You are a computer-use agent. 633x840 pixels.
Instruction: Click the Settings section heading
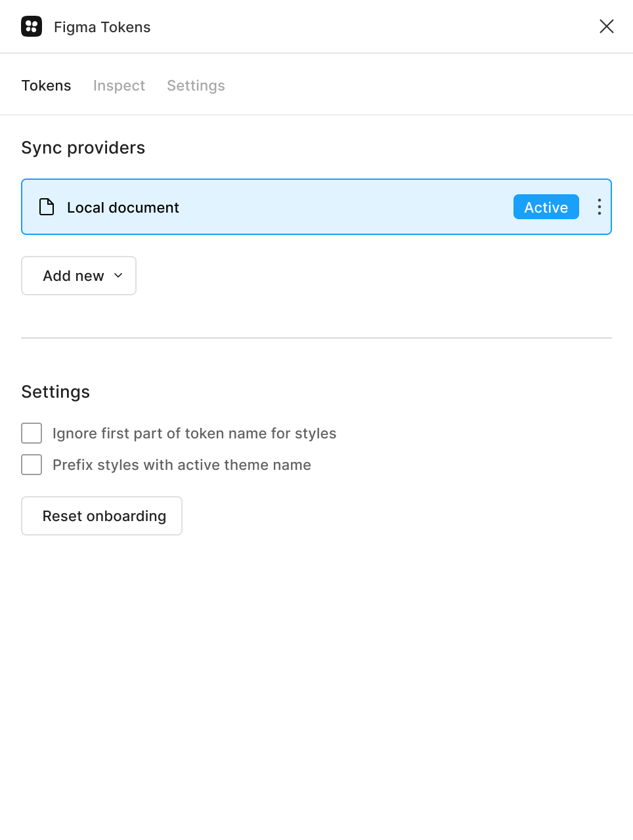tap(55, 391)
